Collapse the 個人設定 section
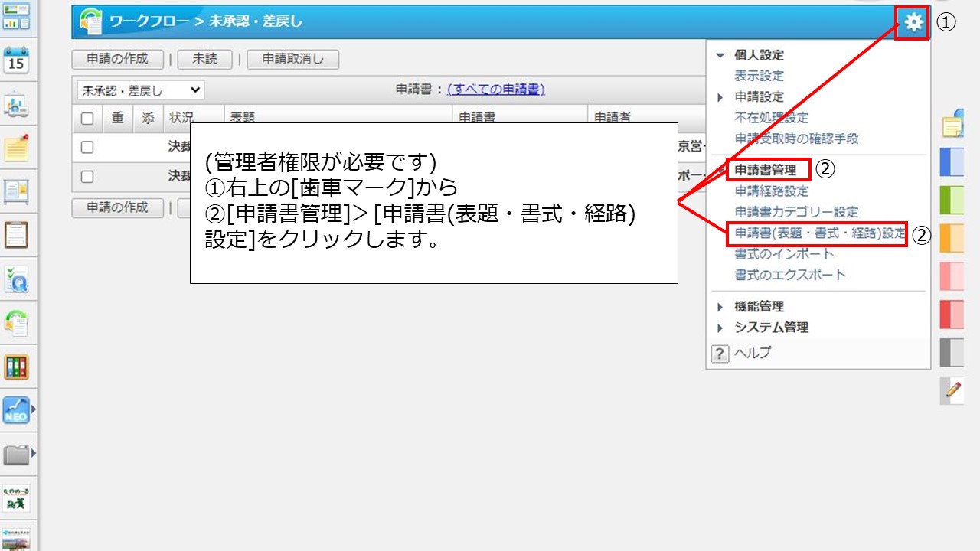The image size is (980, 551). 719,55
